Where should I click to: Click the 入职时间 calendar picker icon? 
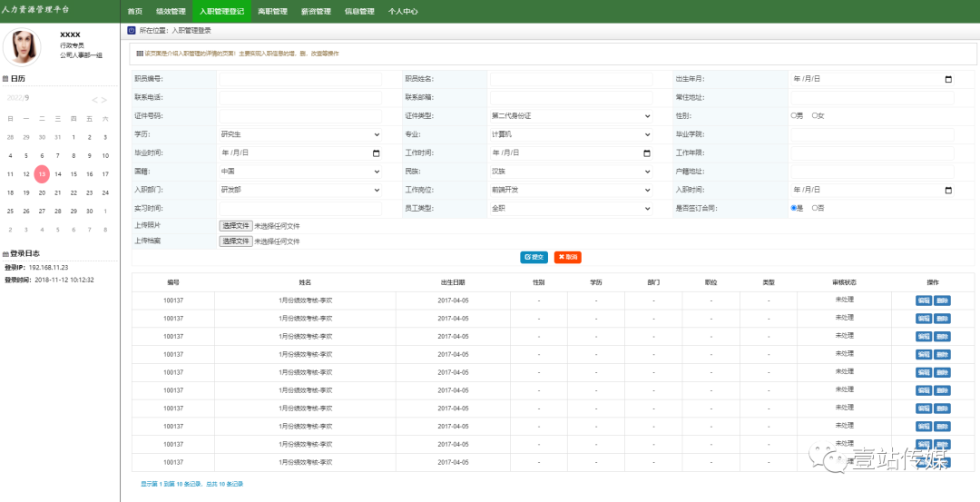point(948,190)
